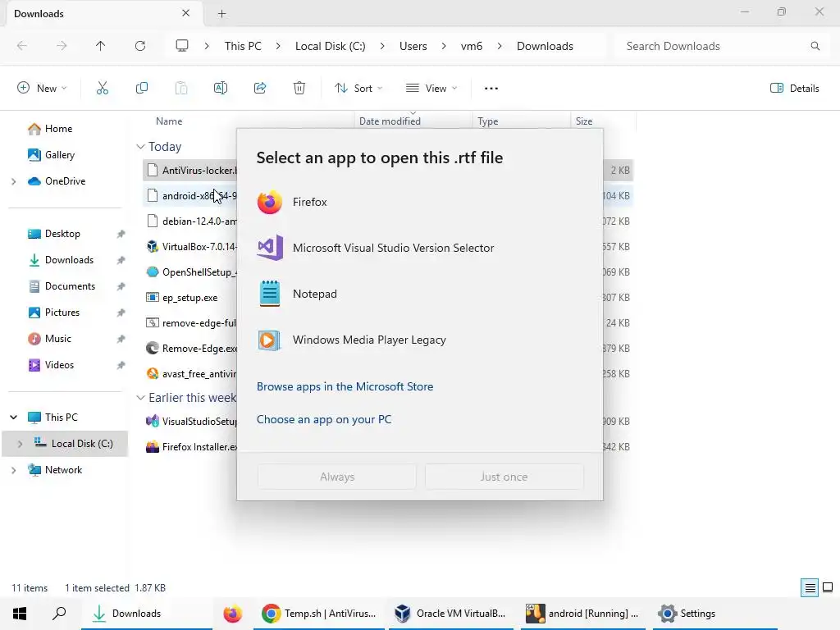Click Local Disk (C:) breadcrumb
The image size is (840, 630).
(x=330, y=46)
